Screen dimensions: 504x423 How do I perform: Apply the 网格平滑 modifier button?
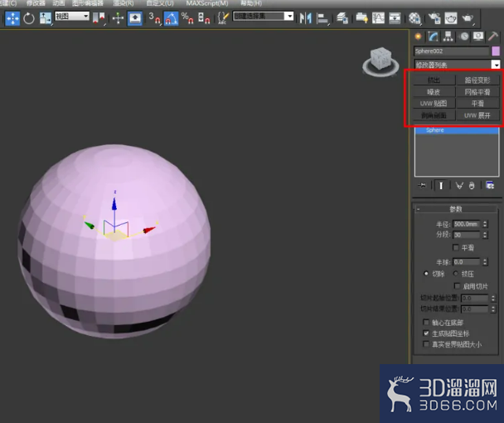point(477,92)
